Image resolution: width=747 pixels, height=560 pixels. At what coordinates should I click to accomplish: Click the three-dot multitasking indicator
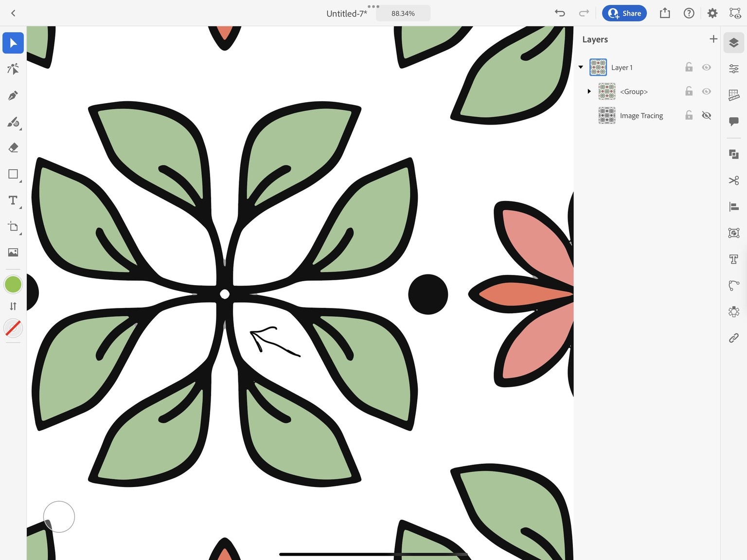(373, 6)
